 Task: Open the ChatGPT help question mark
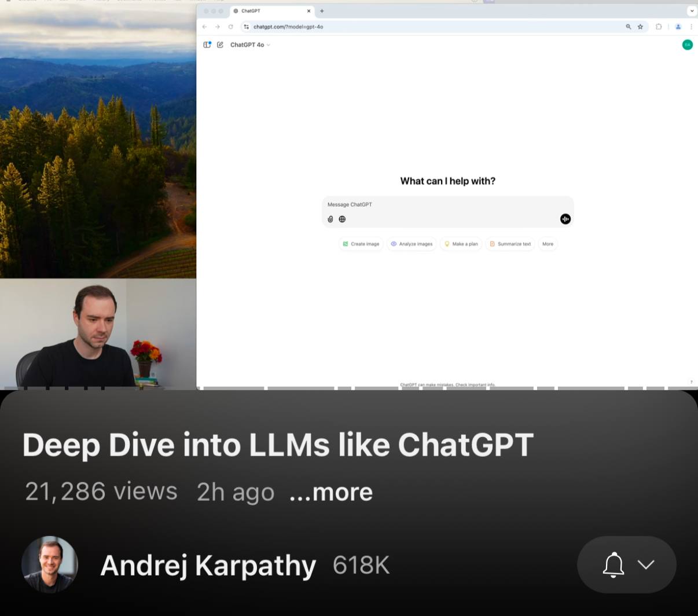pyautogui.click(x=691, y=382)
